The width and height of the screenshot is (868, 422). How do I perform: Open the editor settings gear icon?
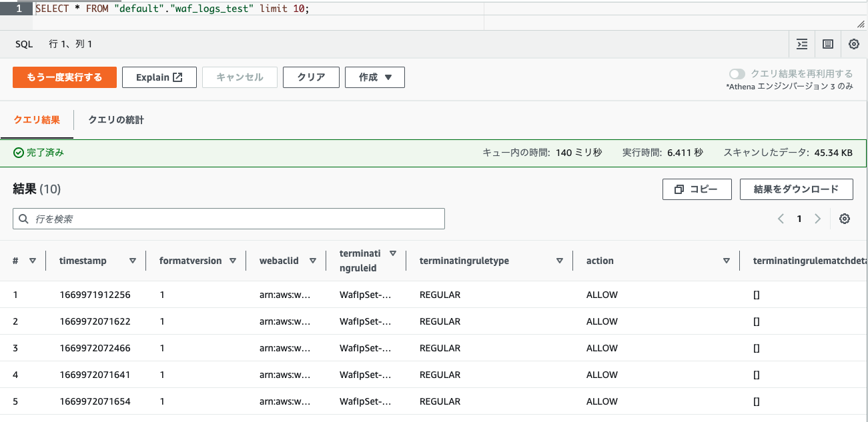854,43
